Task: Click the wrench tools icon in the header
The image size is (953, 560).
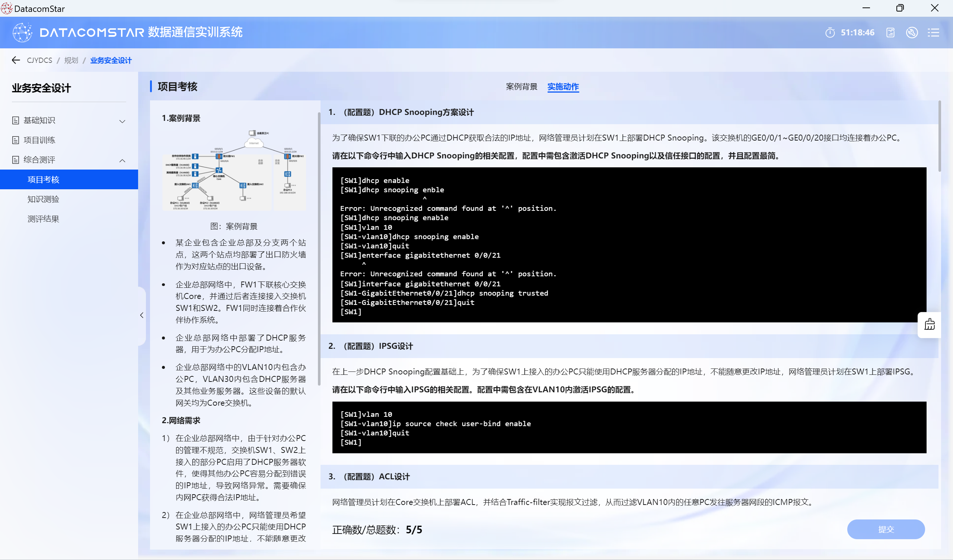Action: (x=911, y=32)
